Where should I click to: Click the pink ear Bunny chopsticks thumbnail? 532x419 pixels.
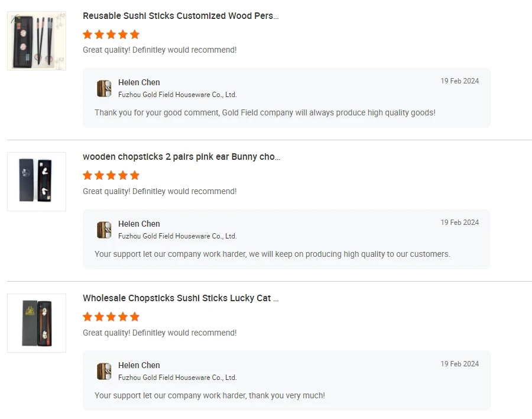coord(37,181)
